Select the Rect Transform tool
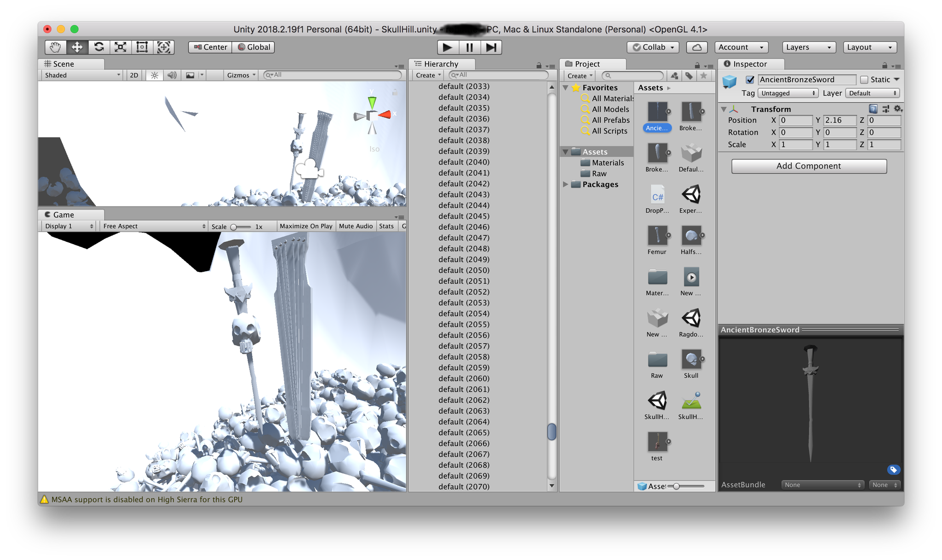Screen dimensions: 942x560 coord(142,47)
